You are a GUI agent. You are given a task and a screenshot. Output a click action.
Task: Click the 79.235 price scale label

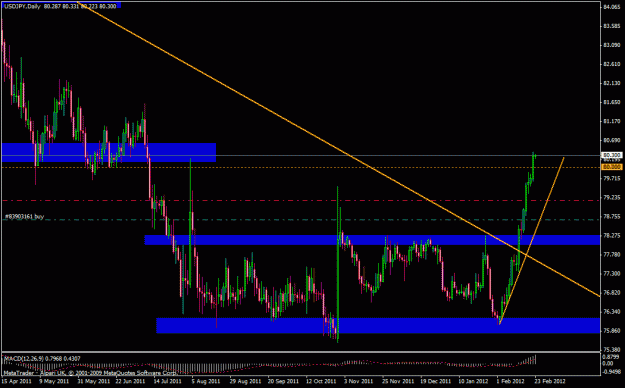[x=612, y=197]
